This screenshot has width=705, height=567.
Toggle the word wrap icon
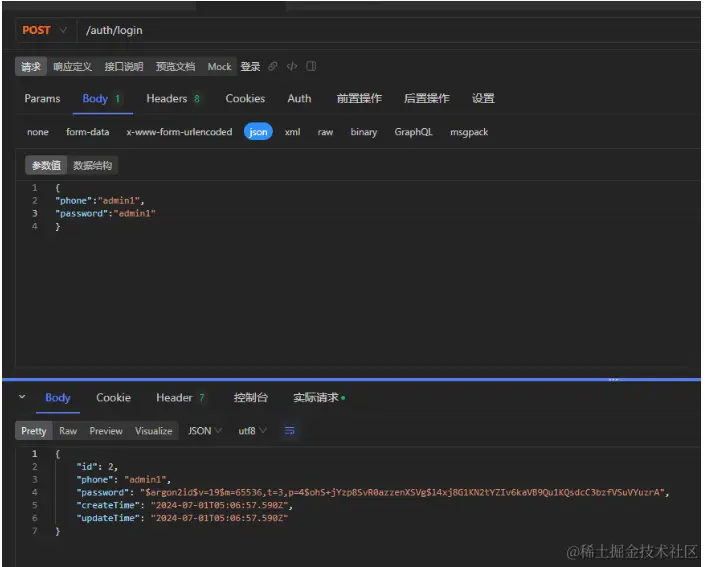[x=290, y=431]
